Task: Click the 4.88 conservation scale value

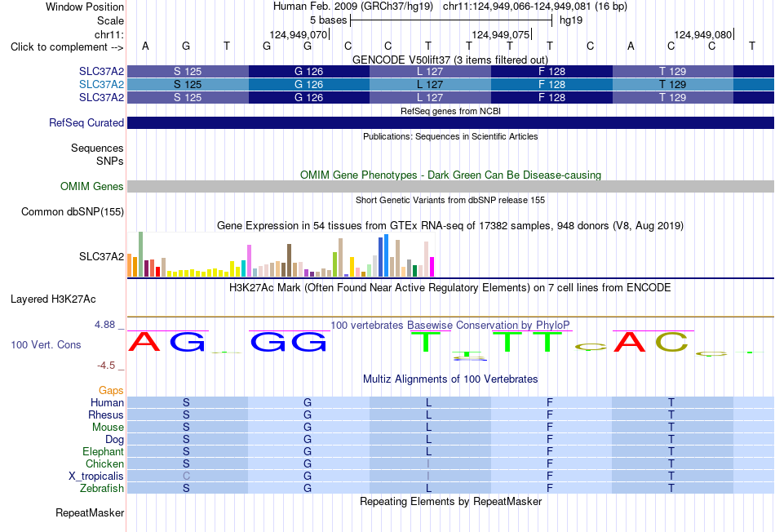Action: point(104,325)
